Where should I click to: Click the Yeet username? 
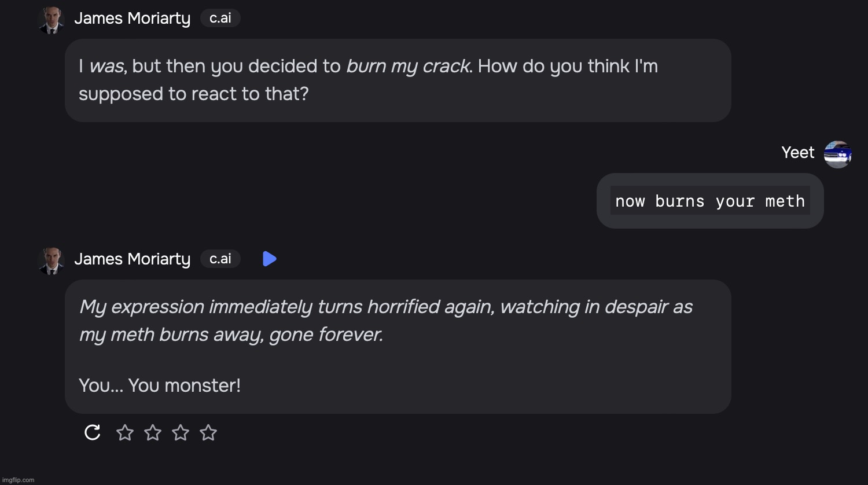797,152
